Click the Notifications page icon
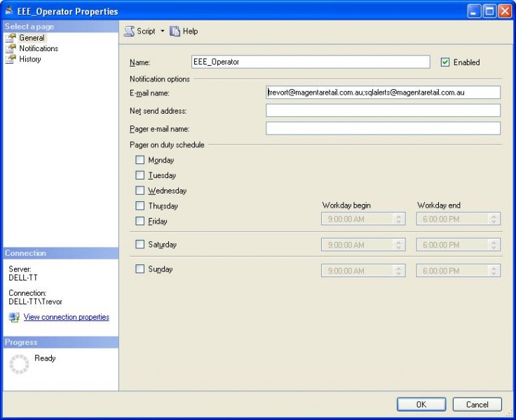516x420 pixels. pos(11,48)
